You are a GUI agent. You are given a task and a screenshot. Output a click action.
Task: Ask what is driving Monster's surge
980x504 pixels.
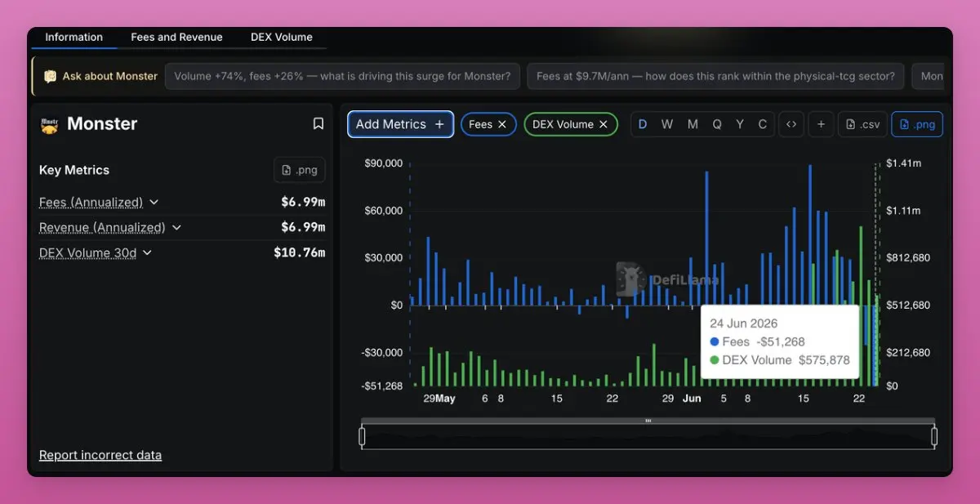click(343, 76)
